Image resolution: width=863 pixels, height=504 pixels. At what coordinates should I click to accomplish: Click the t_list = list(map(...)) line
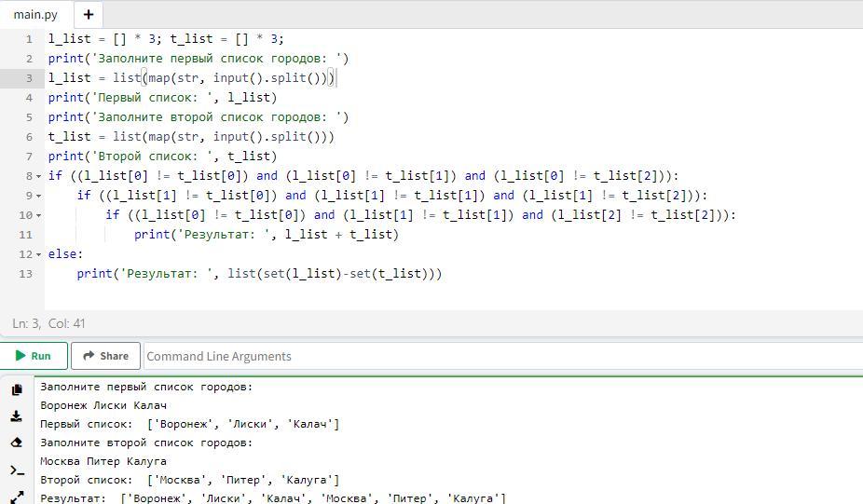(x=191, y=136)
